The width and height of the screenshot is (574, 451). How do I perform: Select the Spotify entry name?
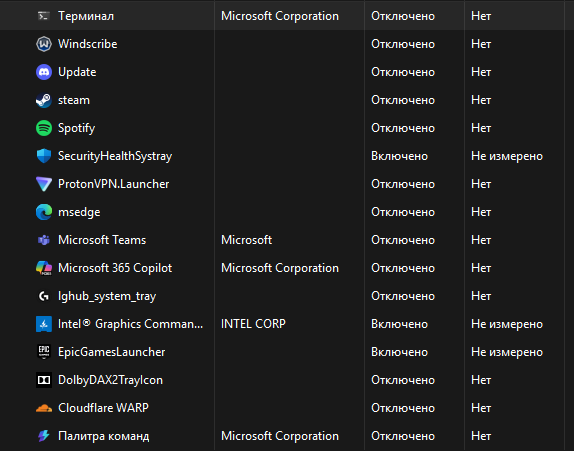click(77, 128)
